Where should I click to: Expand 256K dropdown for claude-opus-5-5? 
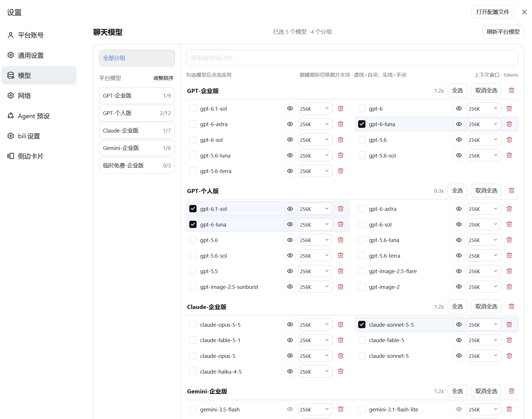pos(315,325)
